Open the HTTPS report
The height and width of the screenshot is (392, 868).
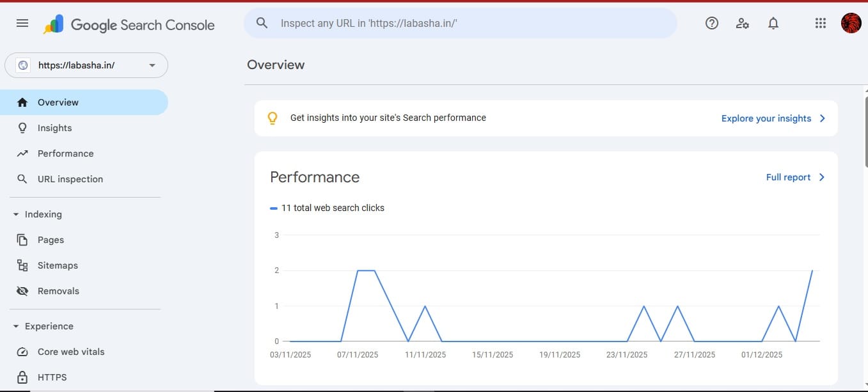coord(52,377)
